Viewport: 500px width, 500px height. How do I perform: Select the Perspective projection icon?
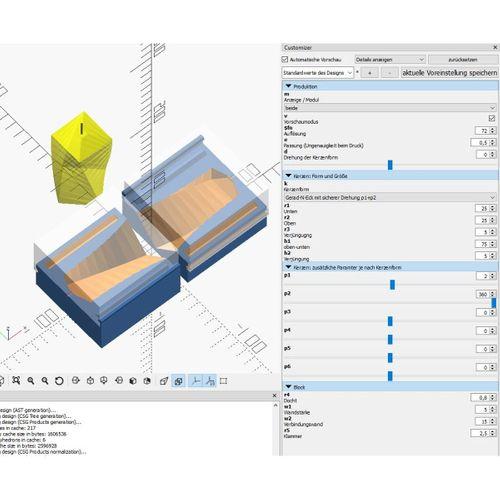click(164, 381)
